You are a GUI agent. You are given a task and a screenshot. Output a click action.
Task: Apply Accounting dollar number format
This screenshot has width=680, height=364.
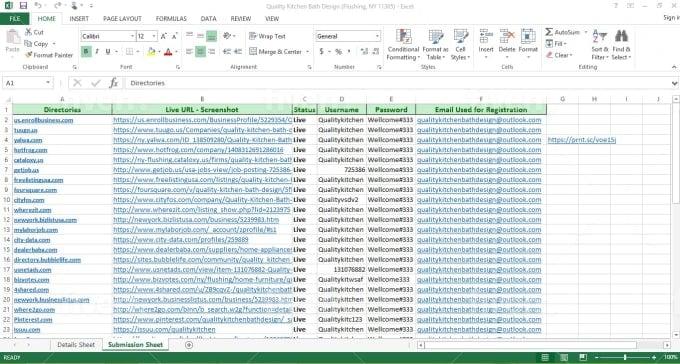321,52
